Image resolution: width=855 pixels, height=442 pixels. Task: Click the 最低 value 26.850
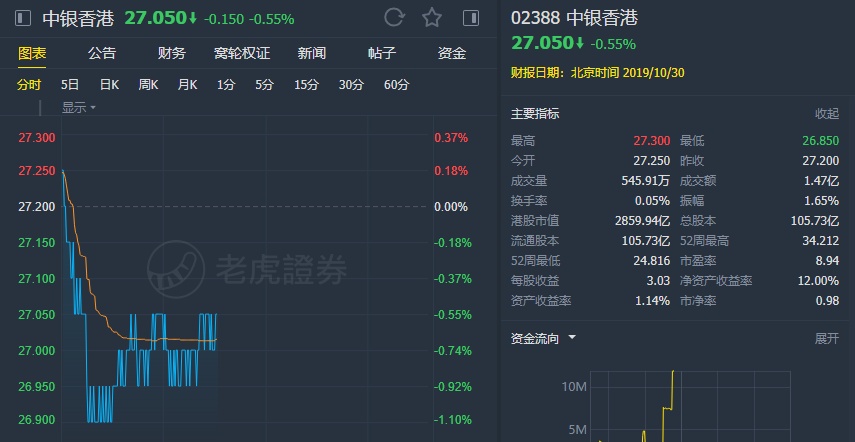[x=821, y=141]
